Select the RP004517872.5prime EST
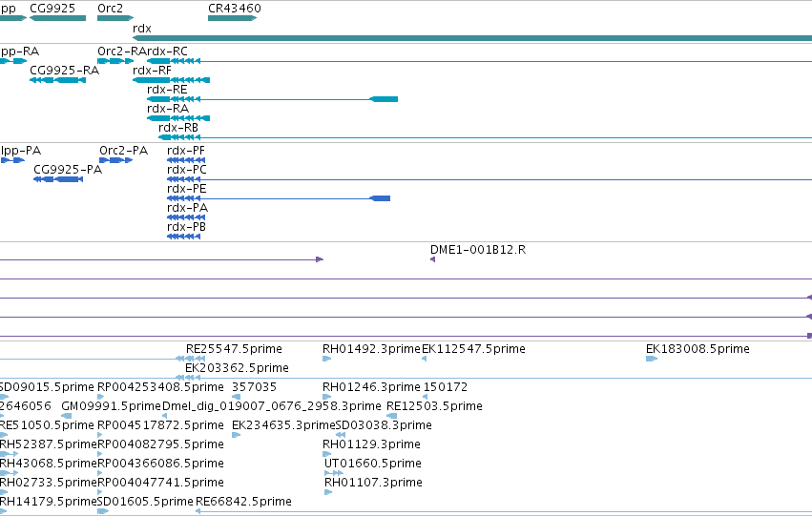 pyautogui.click(x=99, y=435)
